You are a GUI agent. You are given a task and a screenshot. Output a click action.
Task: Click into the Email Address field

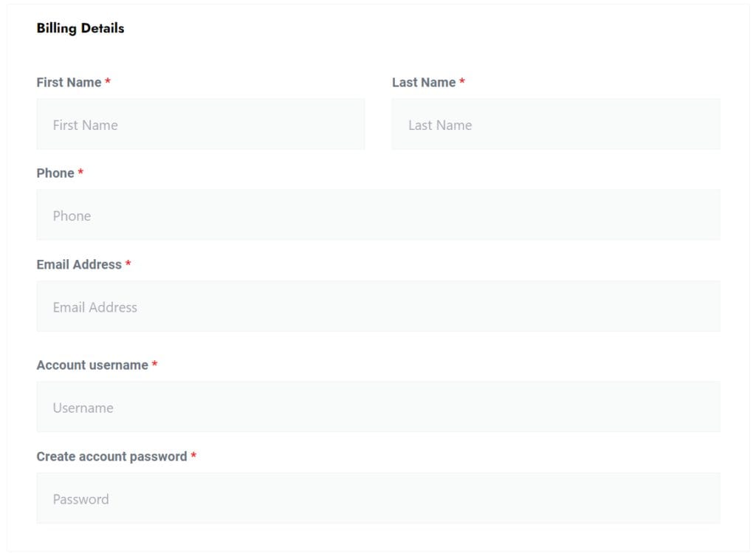378,306
